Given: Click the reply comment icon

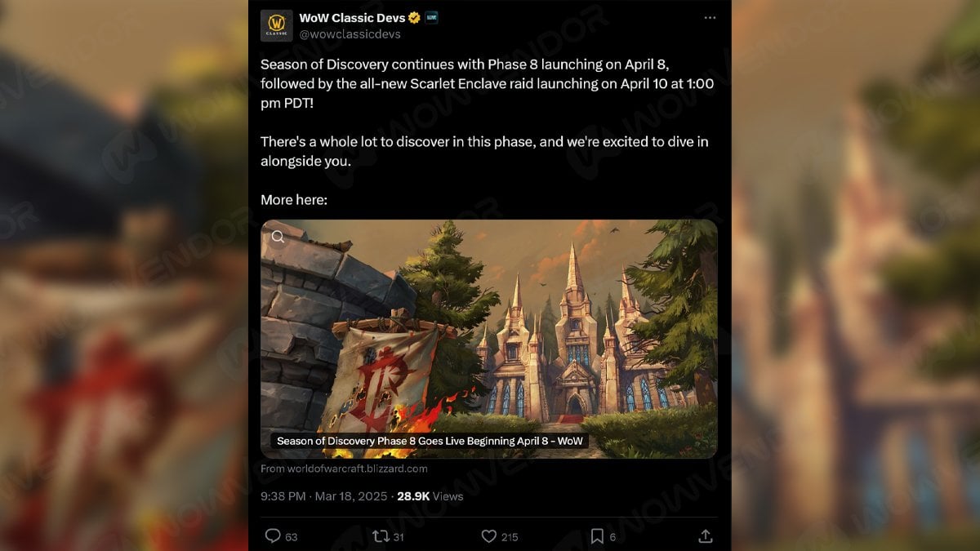Looking at the screenshot, I should 273,536.
